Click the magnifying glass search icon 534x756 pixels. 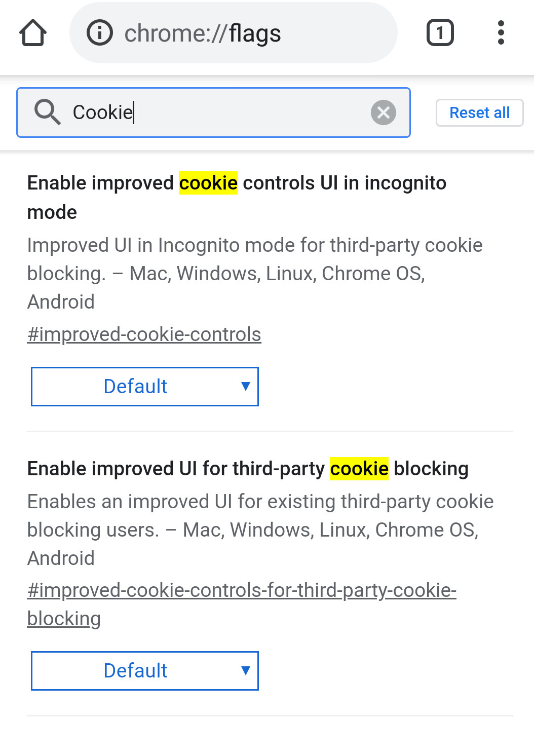click(47, 112)
